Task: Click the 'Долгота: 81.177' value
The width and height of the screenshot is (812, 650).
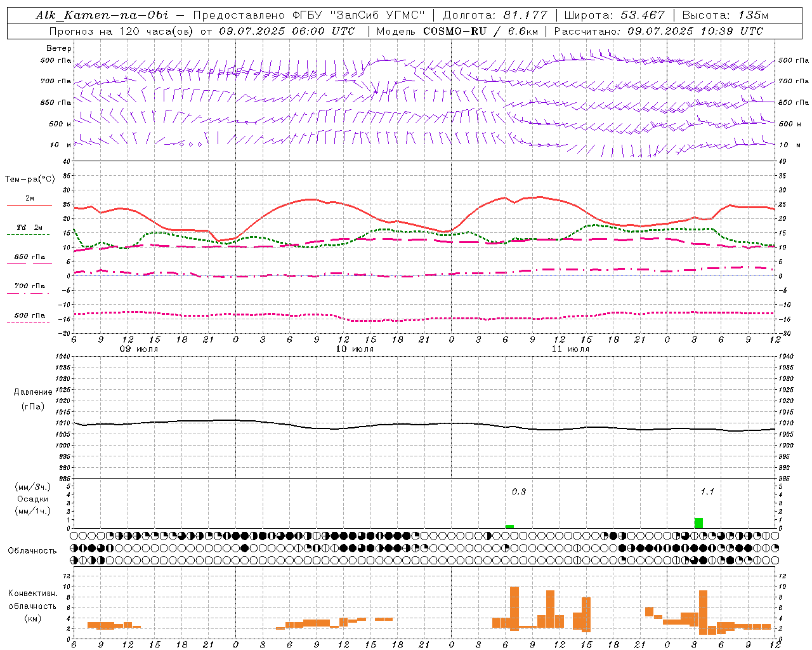Action: point(495,15)
